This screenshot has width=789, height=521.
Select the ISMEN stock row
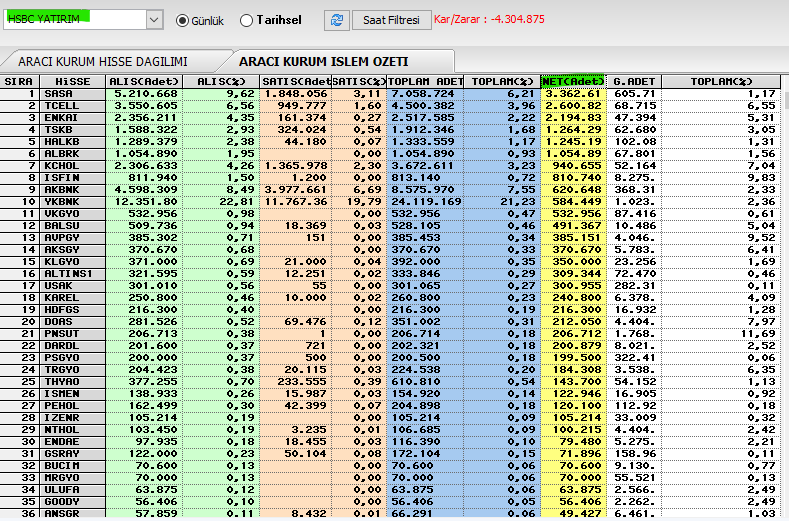pos(390,394)
